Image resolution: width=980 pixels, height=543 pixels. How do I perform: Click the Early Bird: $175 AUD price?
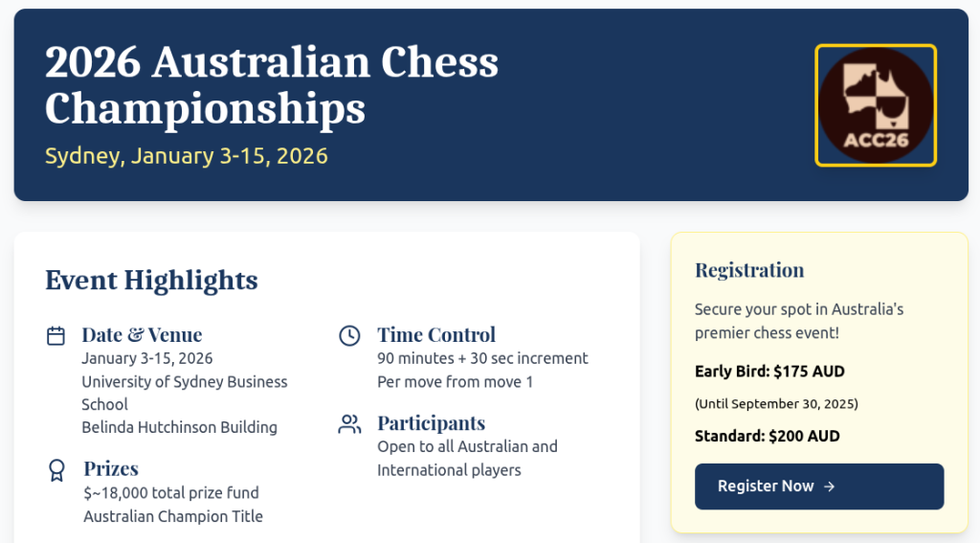[769, 372]
